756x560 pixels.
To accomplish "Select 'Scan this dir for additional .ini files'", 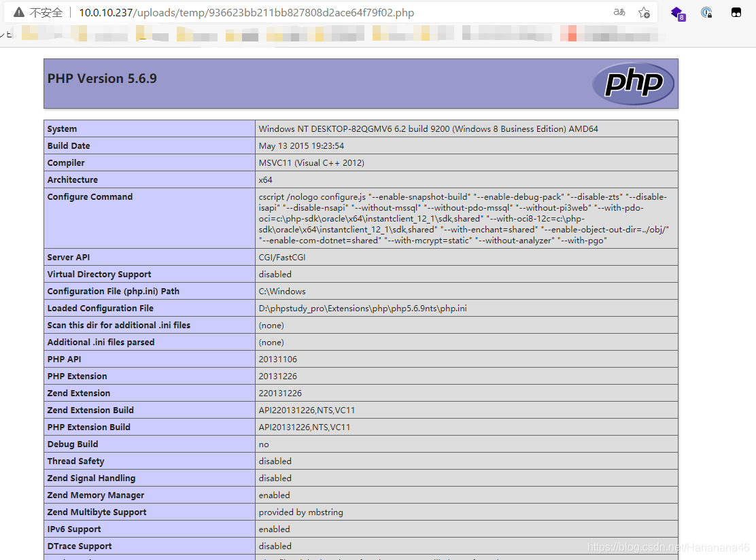I will click(x=118, y=325).
